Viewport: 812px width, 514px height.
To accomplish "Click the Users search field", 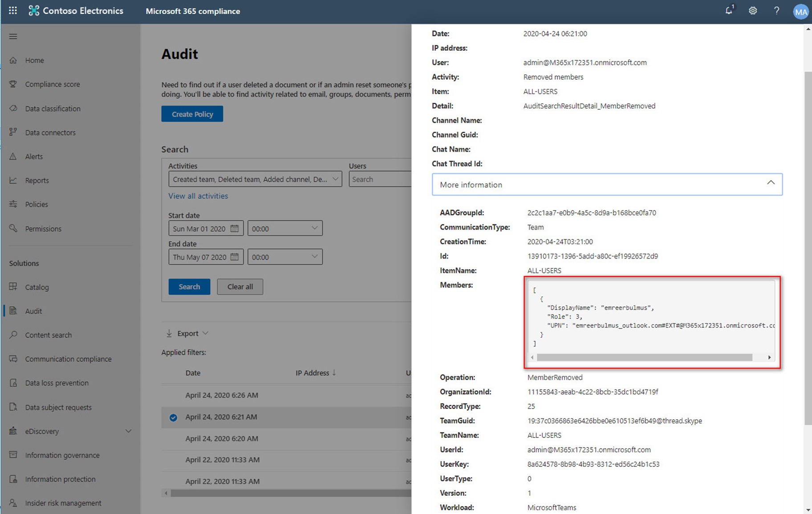I will pyautogui.click(x=380, y=179).
